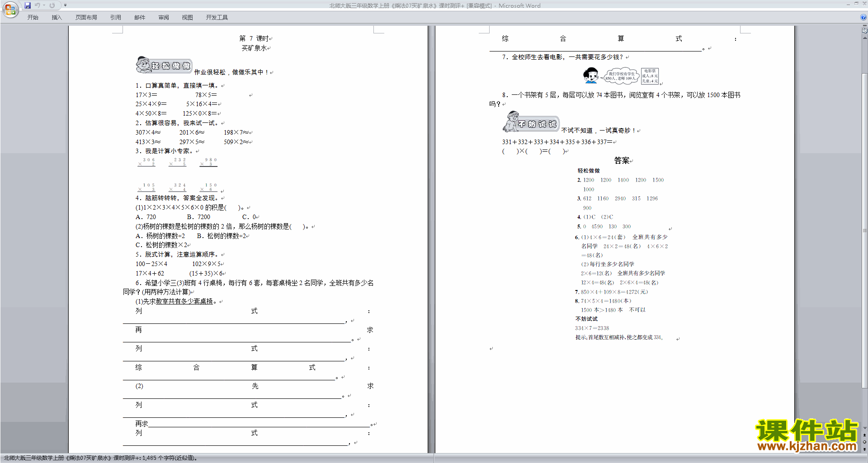Click the movie ticket price image
The height and width of the screenshot is (463, 868).
[x=650, y=76]
